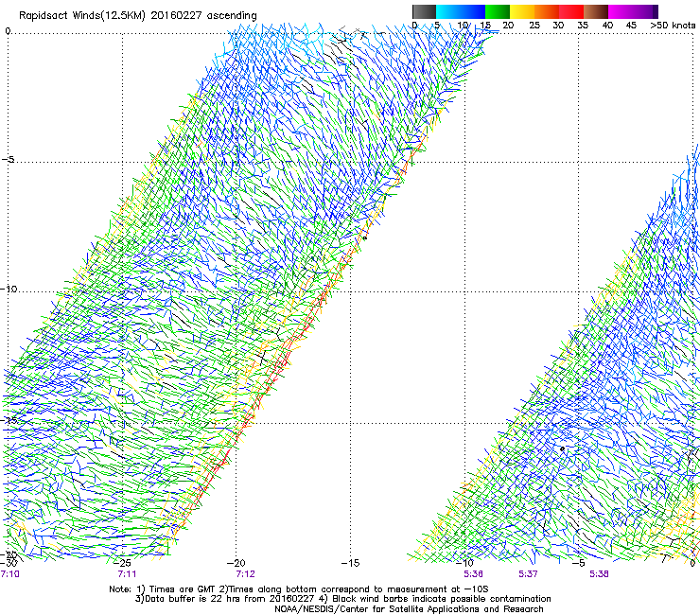Click the cyan-blue 5-15 knots legend segment
The height and width of the screenshot is (615, 700).
(461, 11)
